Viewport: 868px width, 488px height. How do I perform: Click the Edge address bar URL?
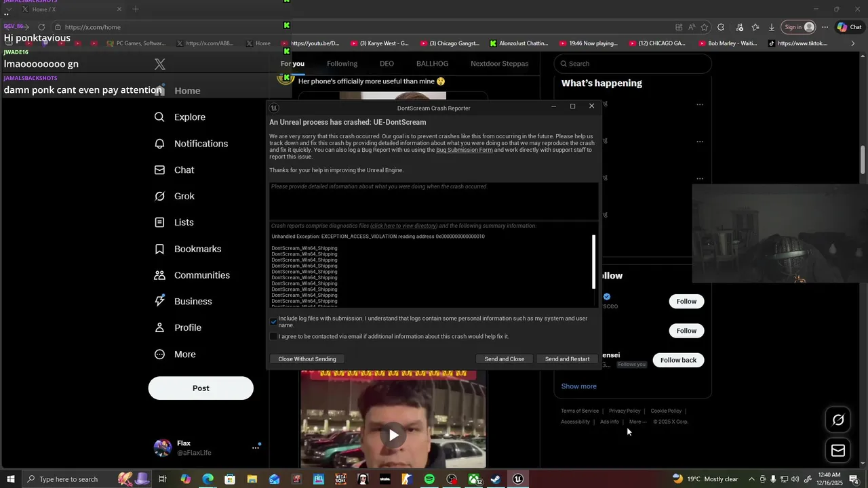coord(92,27)
